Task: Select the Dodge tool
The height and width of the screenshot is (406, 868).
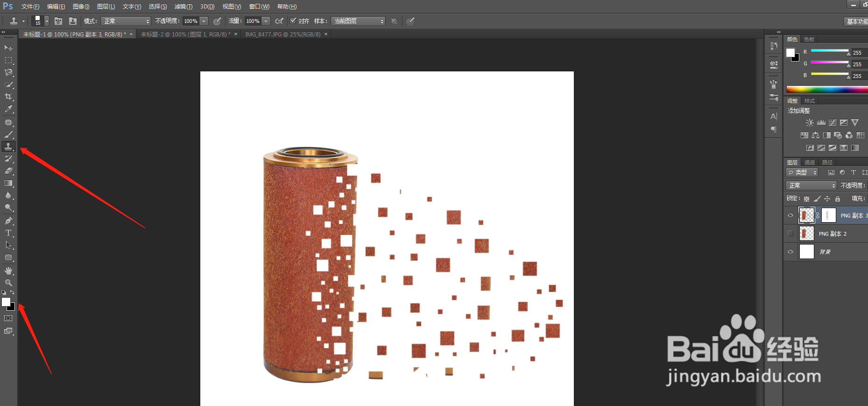Action: pos(8,207)
